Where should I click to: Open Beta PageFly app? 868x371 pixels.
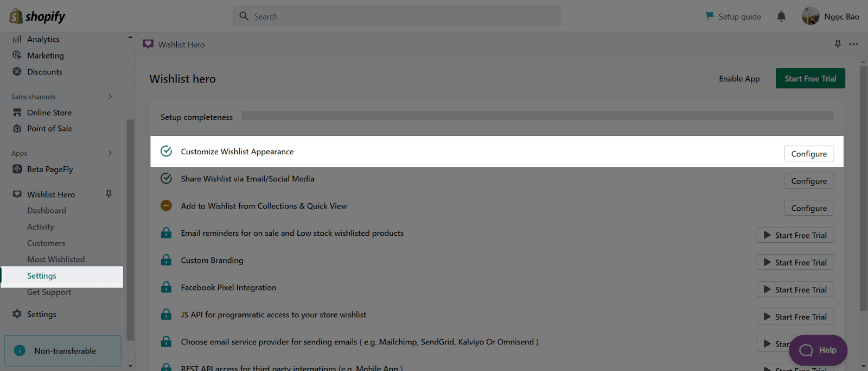tap(50, 169)
